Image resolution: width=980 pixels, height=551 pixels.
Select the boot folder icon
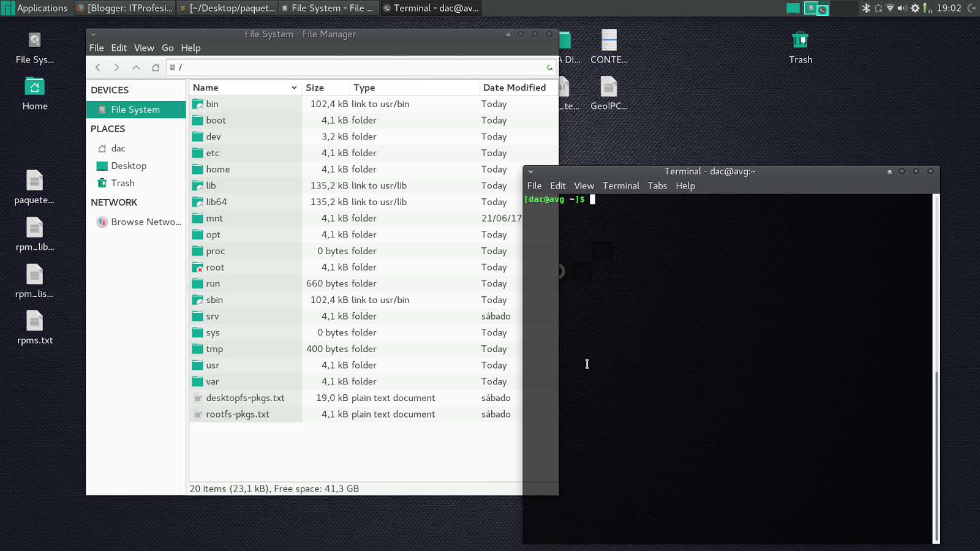click(x=197, y=120)
